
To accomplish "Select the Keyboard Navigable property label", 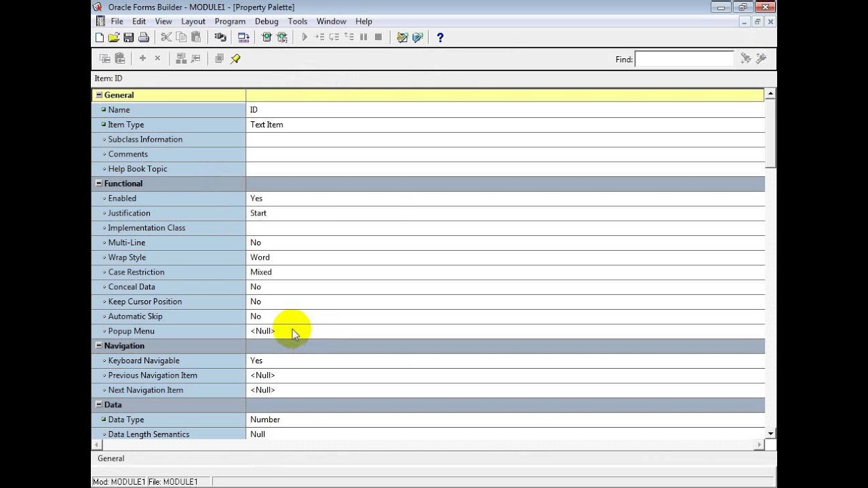I will pos(144,361).
